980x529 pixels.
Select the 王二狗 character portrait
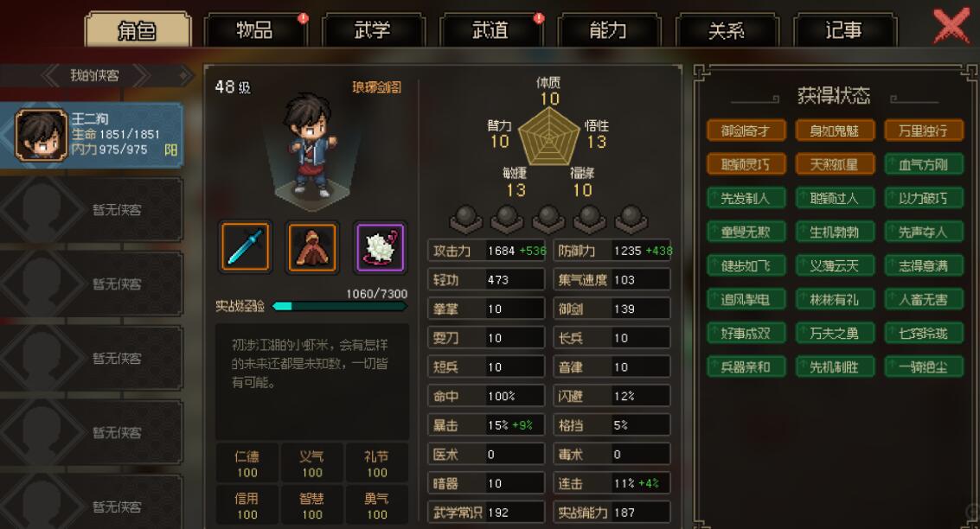(41, 135)
